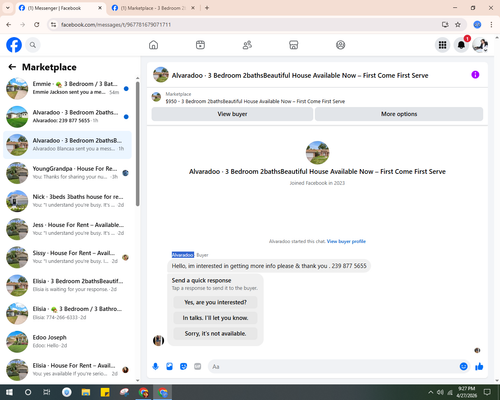Viewport: 500px width, 400px height.
Task: Open Sticky Notes from the taskbar
Action: point(105,392)
